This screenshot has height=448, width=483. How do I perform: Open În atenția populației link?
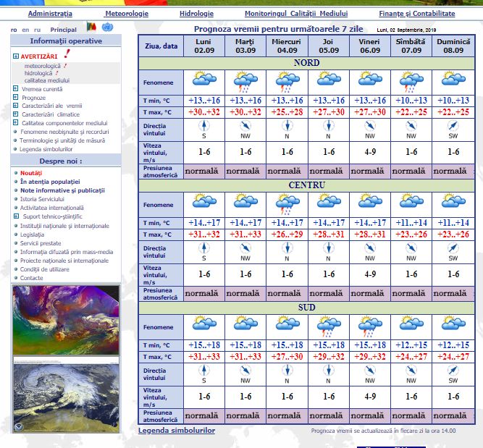click(x=50, y=182)
